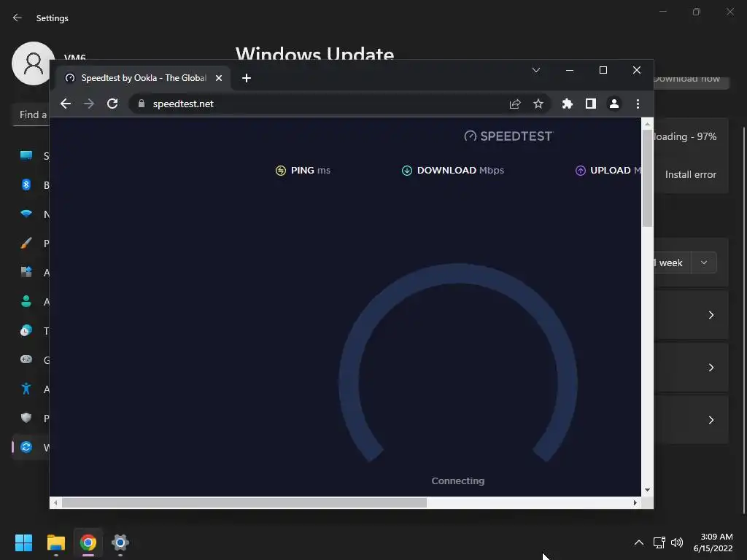Open Apps icon in the Settings sidebar
This screenshot has width=747, height=560.
(x=26, y=272)
